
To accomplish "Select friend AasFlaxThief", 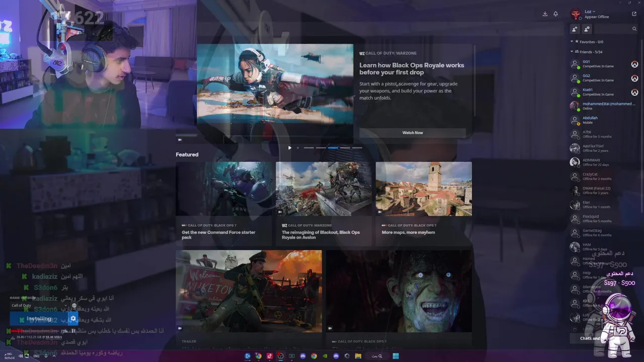I will pos(604,148).
